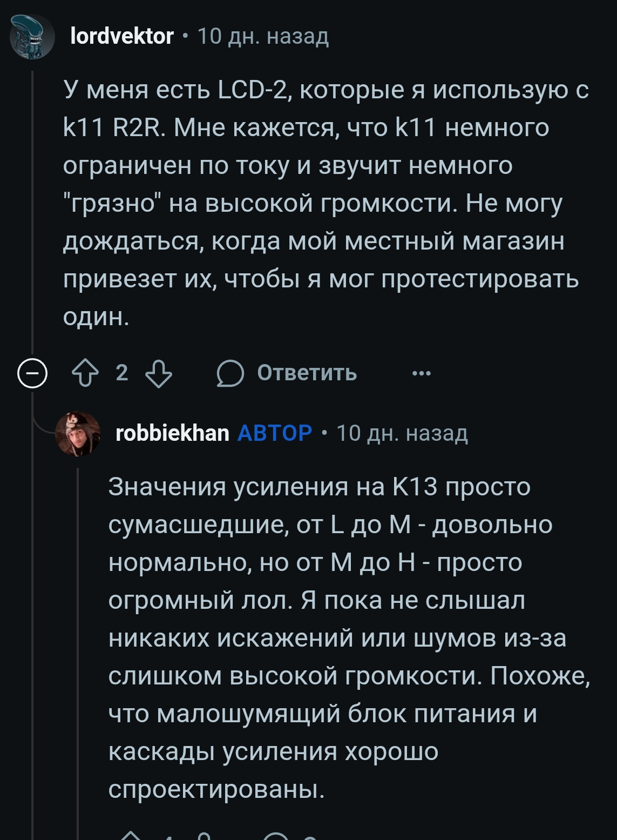Collapse the lordvektor comment thread

[32, 373]
